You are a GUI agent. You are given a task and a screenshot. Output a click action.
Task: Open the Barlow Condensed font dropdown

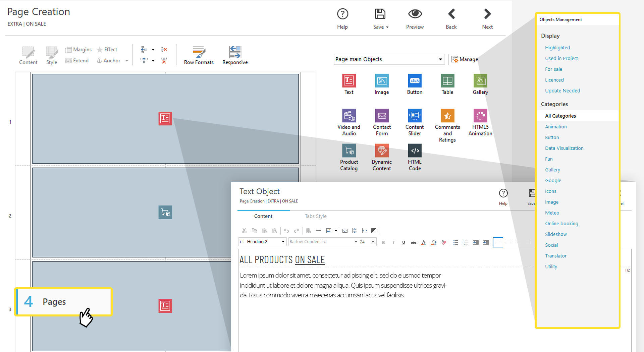coord(356,242)
